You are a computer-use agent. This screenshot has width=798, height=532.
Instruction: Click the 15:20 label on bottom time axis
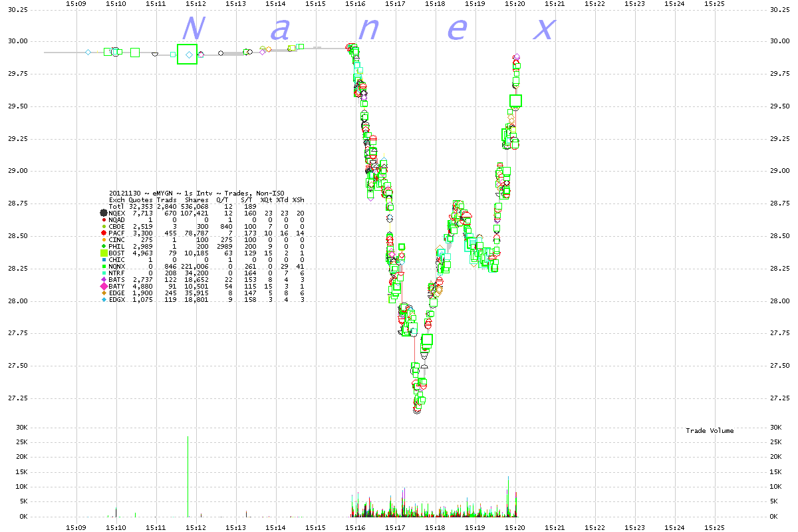(x=515, y=527)
